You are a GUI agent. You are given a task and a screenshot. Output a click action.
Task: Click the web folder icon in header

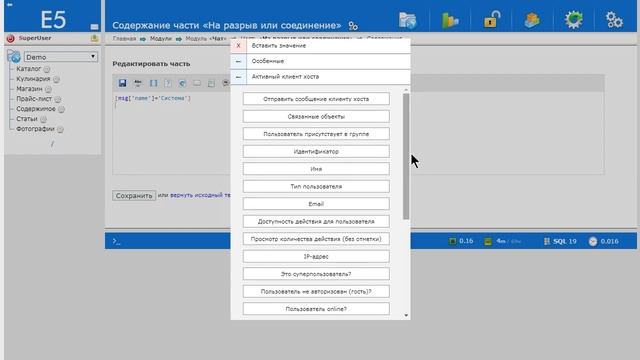pos(407,20)
